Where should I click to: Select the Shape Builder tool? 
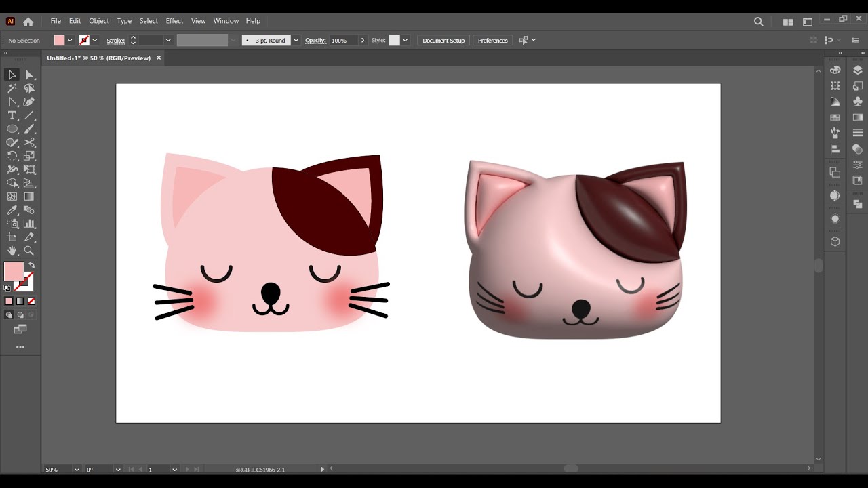12,183
